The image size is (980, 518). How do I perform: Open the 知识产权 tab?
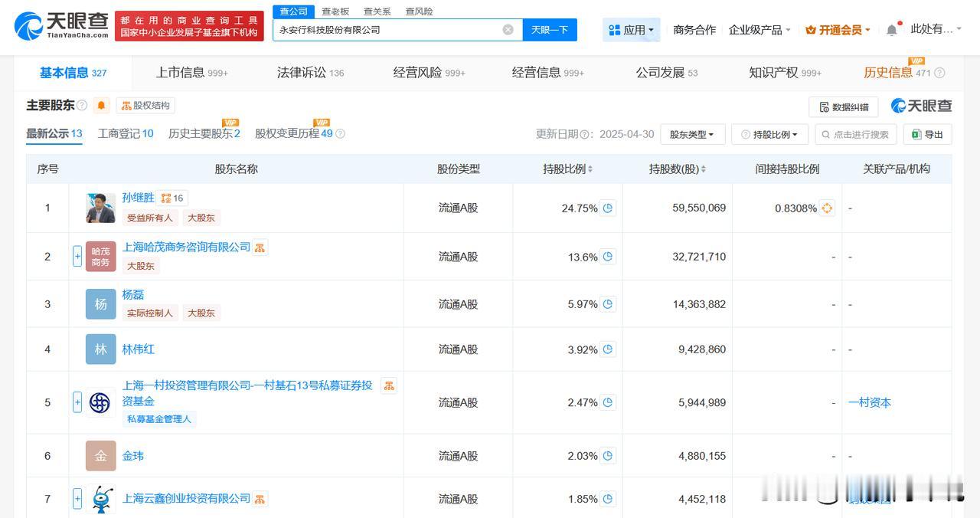pos(785,73)
